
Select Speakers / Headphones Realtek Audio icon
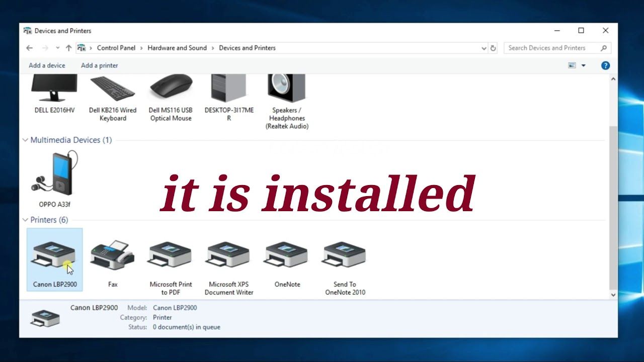click(287, 88)
